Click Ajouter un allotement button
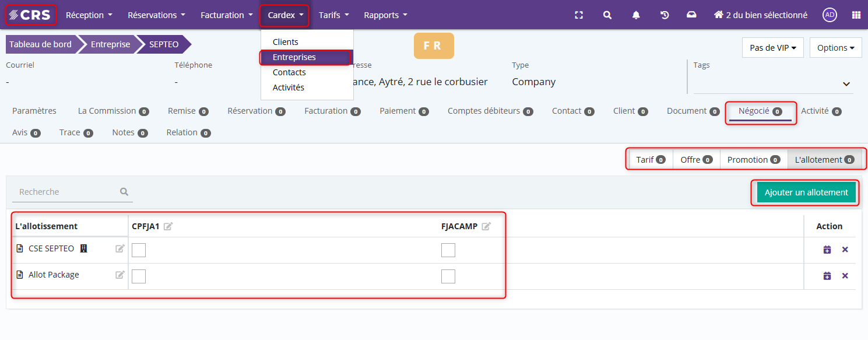 click(806, 192)
